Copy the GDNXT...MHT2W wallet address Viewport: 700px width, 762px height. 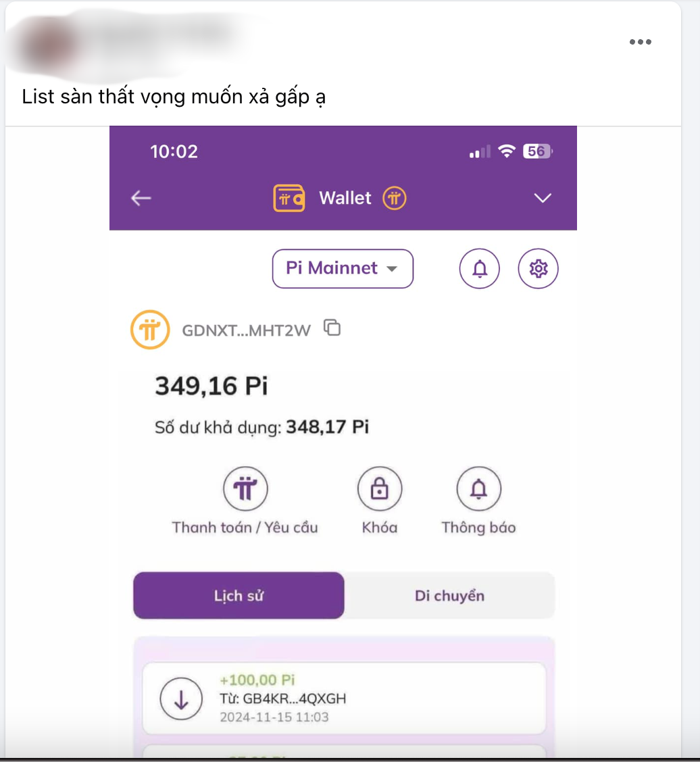[x=332, y=328]
